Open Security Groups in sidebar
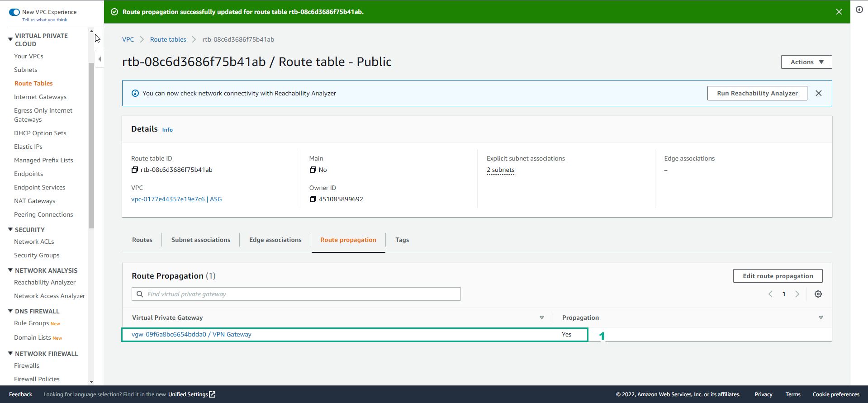 point(37,255)
